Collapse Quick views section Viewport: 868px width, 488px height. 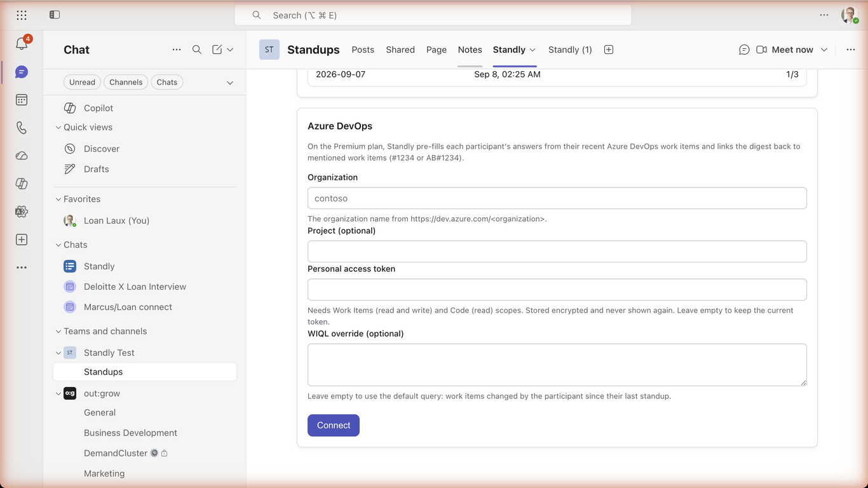point(58,127)
